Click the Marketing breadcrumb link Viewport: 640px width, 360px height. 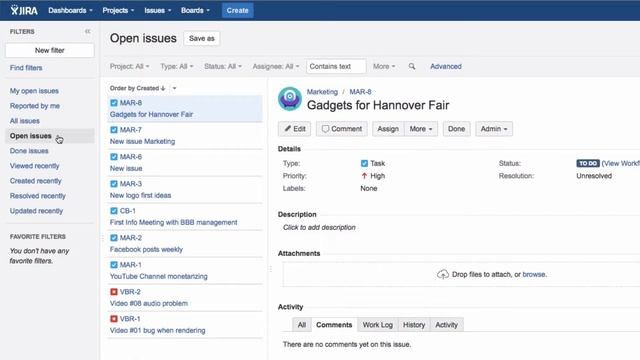click(322, 92)
